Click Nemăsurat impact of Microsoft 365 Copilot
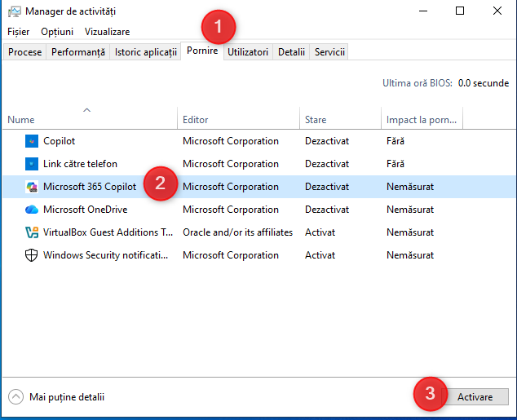Image resolution: width=517 pixels, height=420 pixels. (410, 187)
